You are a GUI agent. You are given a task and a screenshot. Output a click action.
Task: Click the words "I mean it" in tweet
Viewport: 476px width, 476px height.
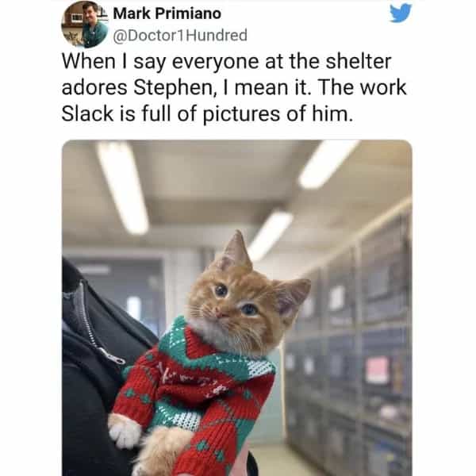pyautogui.click(x=267, y=88)
